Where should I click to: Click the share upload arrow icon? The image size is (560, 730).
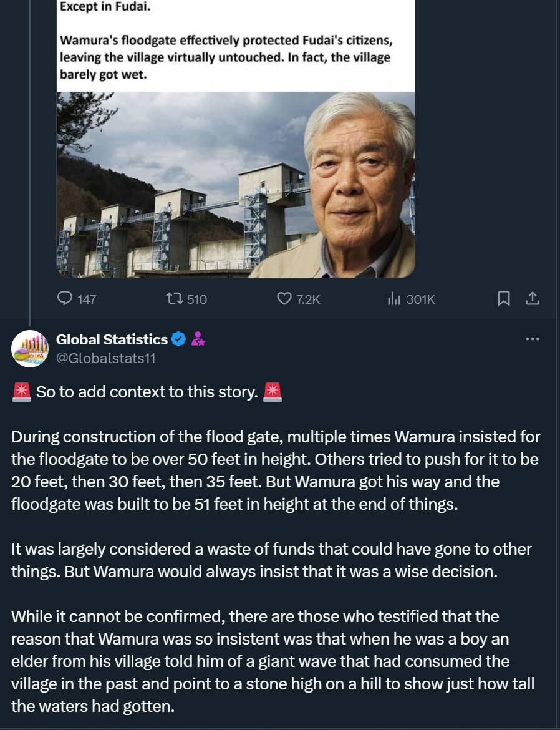pos(532,299)
